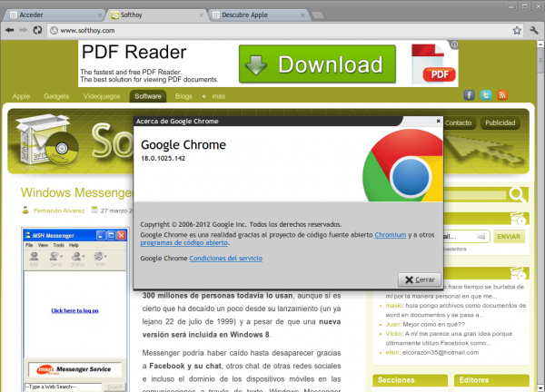Click the Contacto button
545x392 pixels.
pyautogui.click(x=458, y=122)
